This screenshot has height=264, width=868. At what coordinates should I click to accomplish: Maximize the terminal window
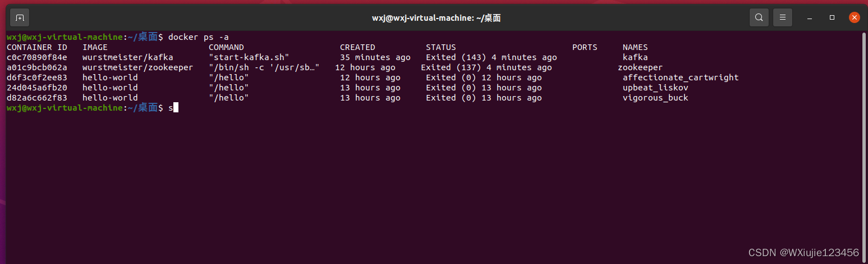tap(832, 17)
